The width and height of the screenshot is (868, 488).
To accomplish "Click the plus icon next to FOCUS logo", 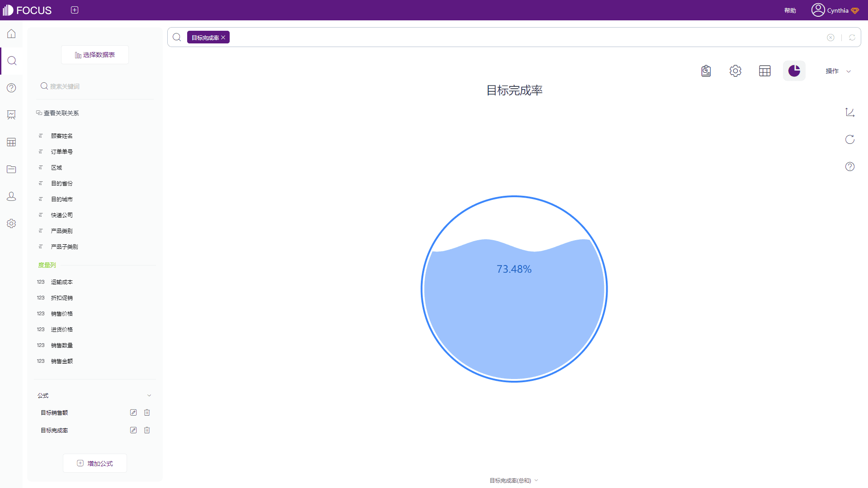I will point(75,10).
